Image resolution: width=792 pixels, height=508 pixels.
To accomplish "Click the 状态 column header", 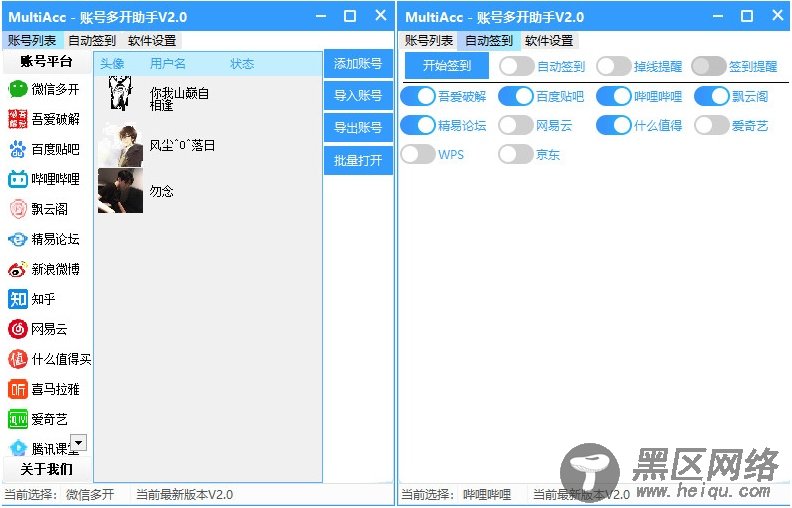I will pos(242,64).
